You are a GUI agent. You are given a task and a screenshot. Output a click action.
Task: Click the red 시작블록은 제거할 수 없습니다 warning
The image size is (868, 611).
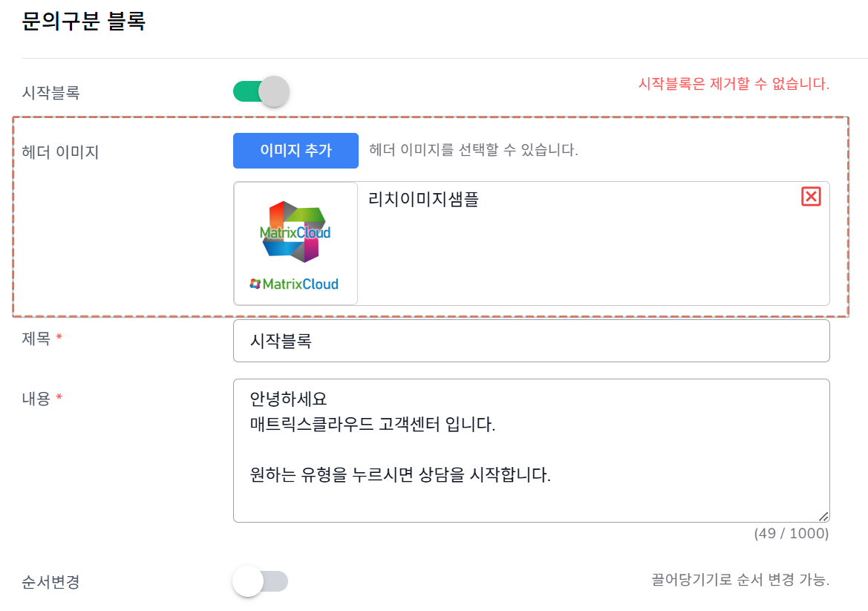[734, 83]
